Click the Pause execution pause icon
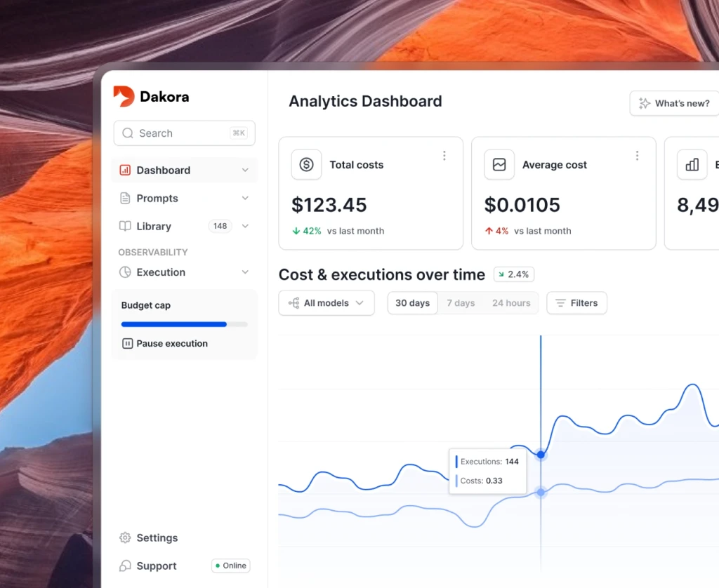This screenshot has width=719, height=588. click(x=128, y=343)
